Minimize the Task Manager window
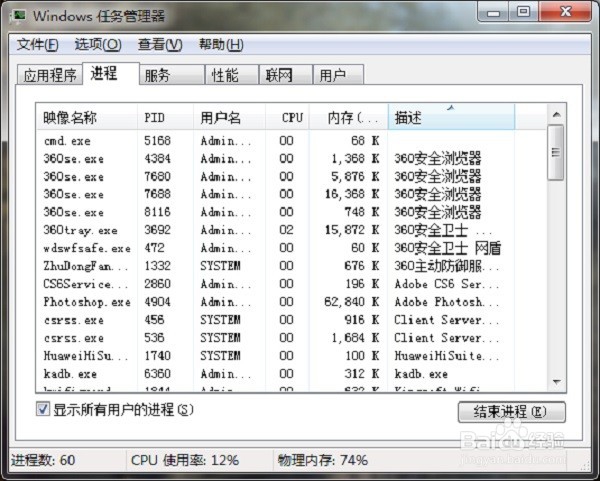This screenshot has height=481, width=600. point(494,13)
